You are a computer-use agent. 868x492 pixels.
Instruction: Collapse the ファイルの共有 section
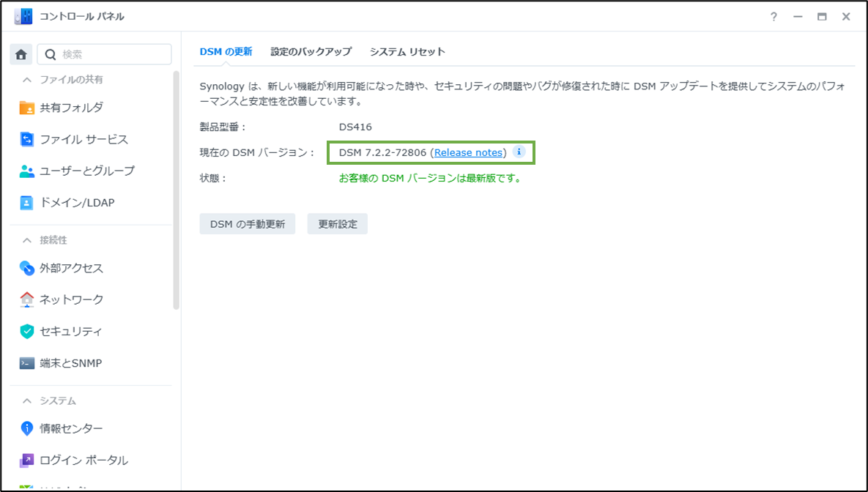[26, 80]
